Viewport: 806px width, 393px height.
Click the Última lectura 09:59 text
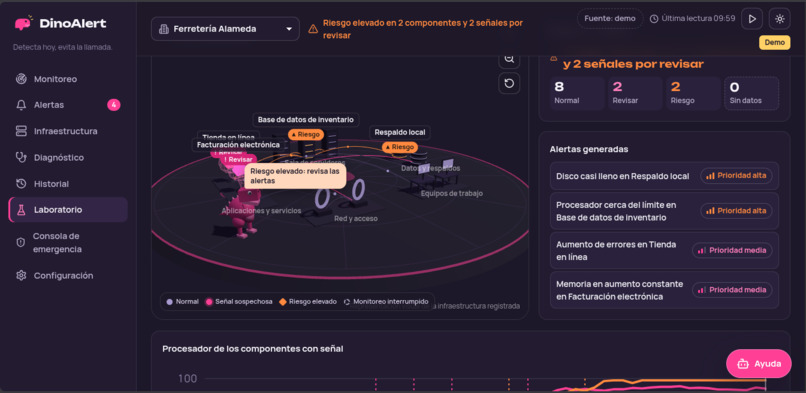[698, 18]
